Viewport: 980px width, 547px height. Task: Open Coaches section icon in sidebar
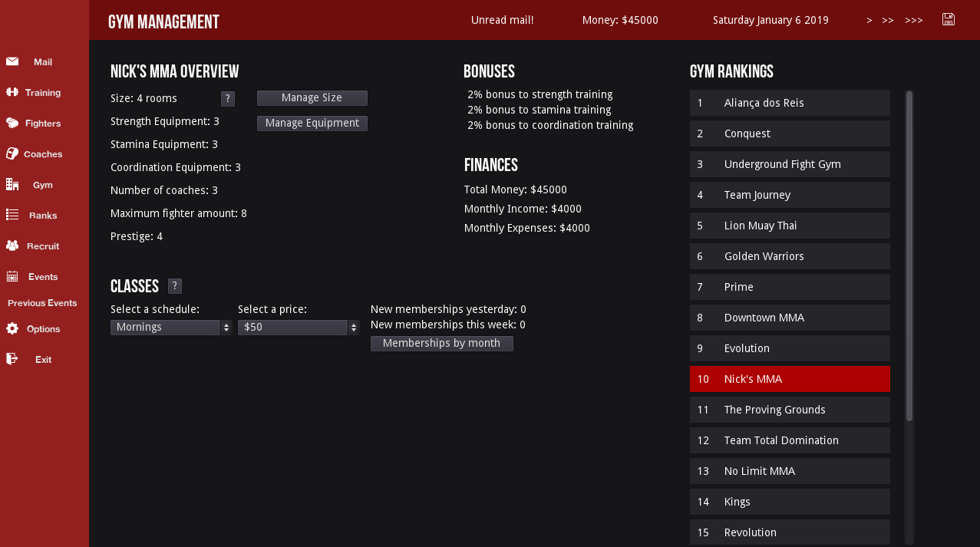pos(12,153)
